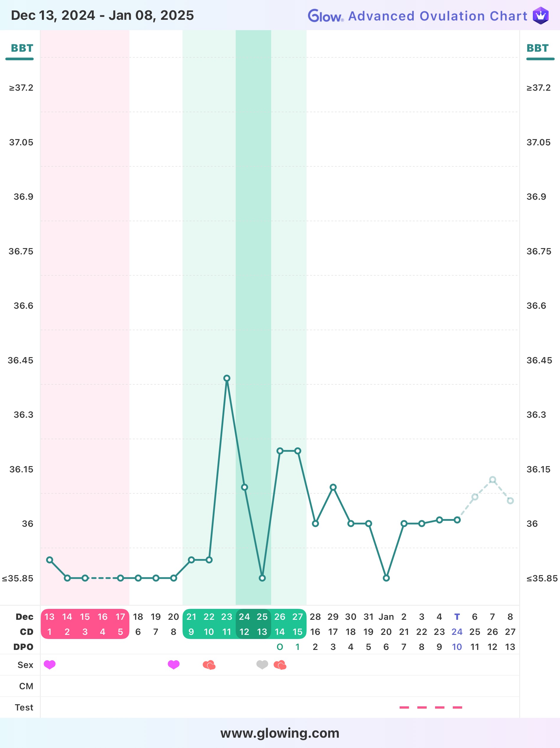Screen dimensions: 560x748
Task: Click the gray heart on Dec 25
Action: 262,664
